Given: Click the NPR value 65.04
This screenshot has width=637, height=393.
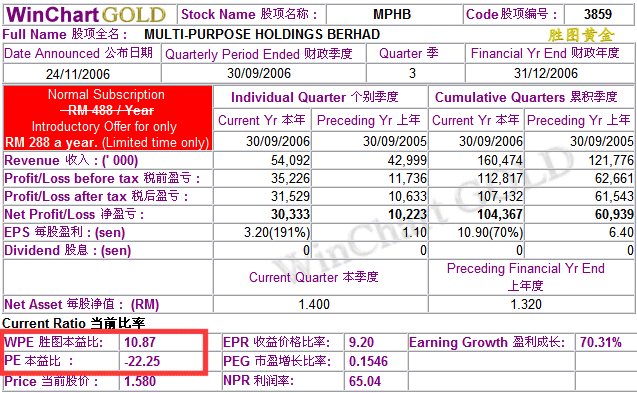Looking at the screenshot, I should point(365,381).
